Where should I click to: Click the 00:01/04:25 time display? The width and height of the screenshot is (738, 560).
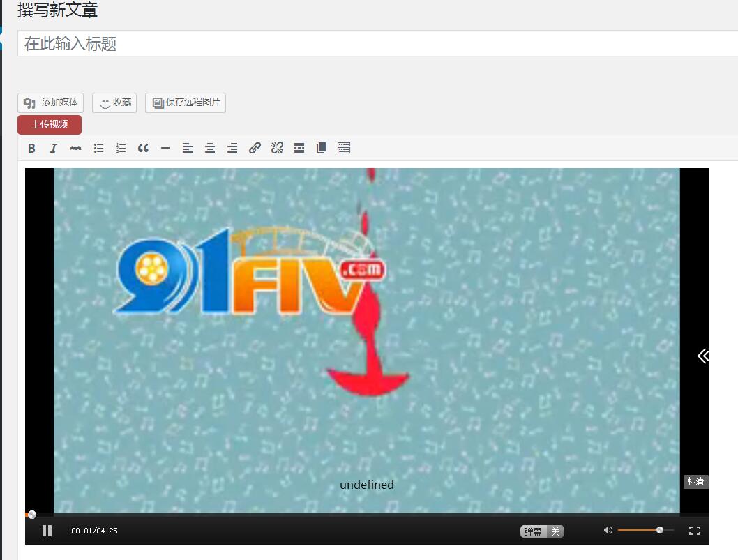[95, 531]
